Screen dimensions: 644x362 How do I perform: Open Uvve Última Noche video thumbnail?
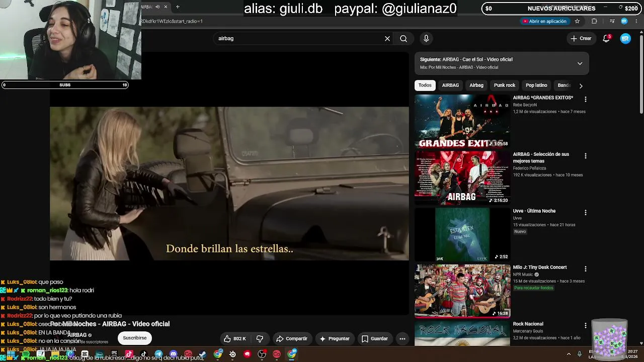[462, 234]
